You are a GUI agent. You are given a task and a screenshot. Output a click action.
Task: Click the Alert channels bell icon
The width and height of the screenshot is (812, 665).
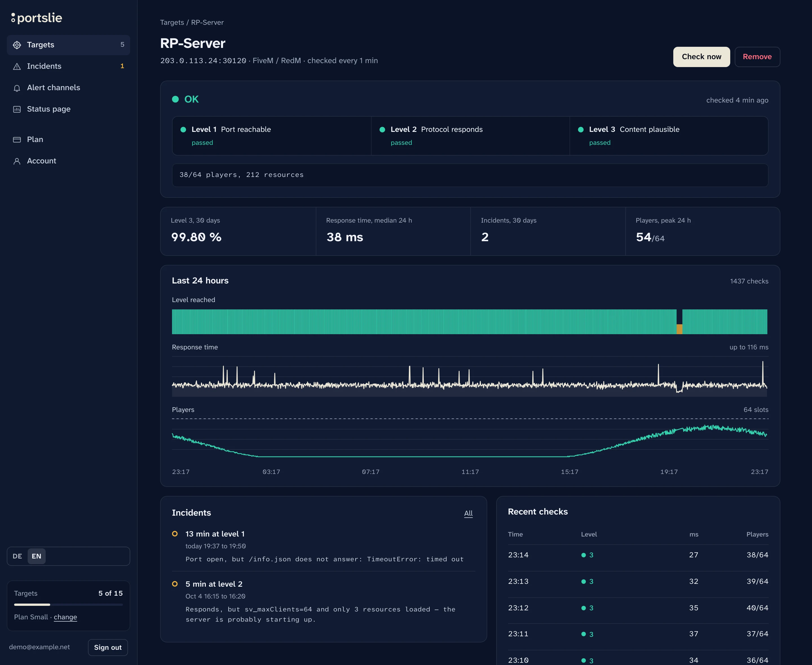(17, 88)
